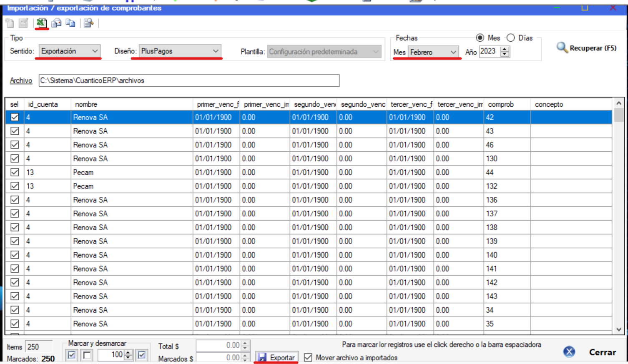Click the Excel export toolbar icon
Viewport: 628px width, 364px height.
(41, 23)
